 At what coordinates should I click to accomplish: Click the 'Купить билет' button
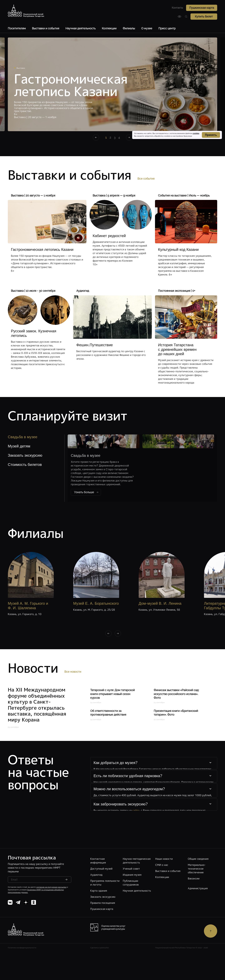tap(204, 17)
